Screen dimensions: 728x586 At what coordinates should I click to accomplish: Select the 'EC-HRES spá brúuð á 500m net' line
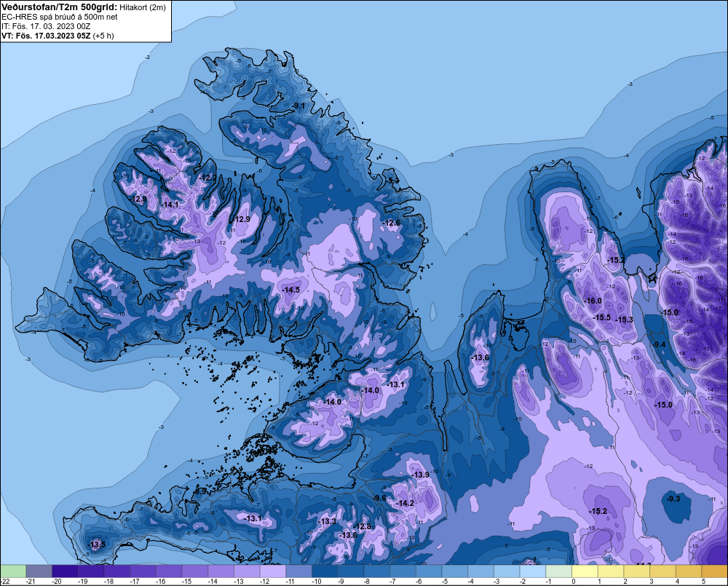pyautogui.click(x=60, y=17)
